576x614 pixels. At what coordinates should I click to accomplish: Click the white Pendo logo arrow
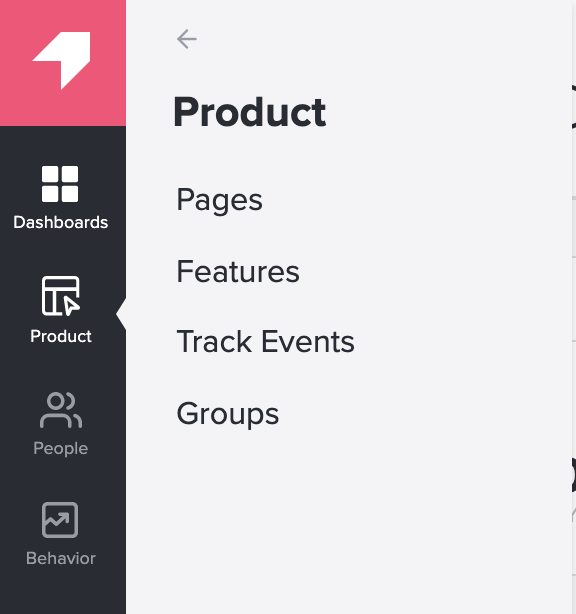(x=61, y=60)
